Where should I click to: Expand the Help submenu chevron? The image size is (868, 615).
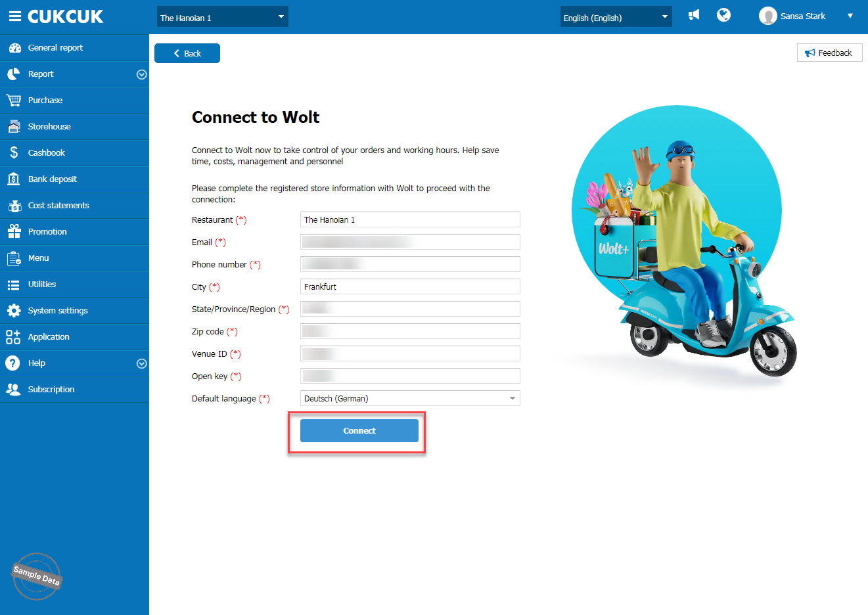pyautogui.click(x=141, y=364)
